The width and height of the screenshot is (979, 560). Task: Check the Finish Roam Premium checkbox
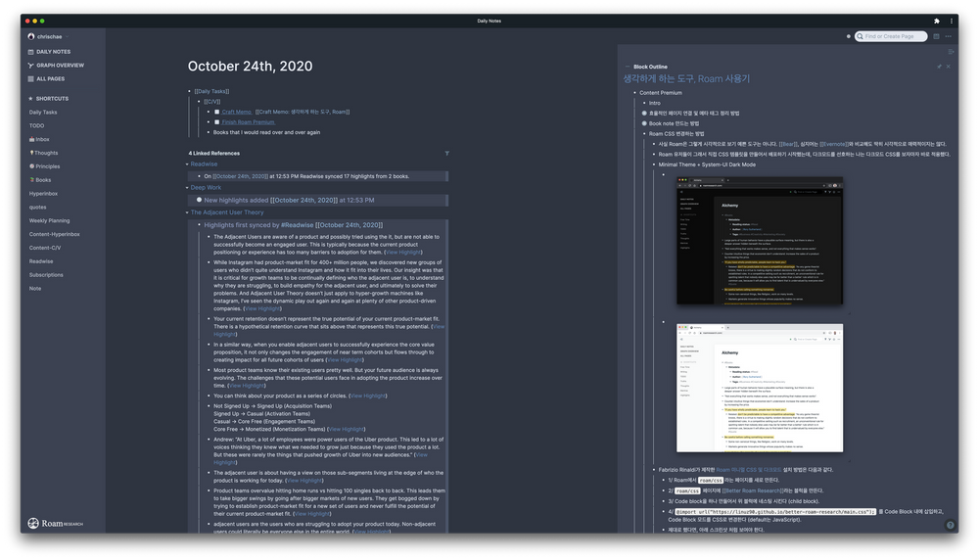tap(216, 122)
